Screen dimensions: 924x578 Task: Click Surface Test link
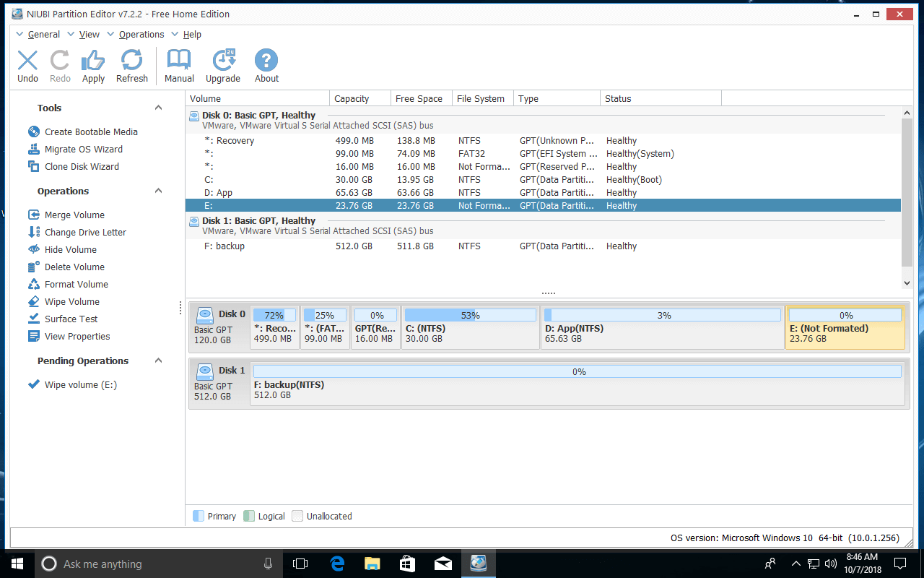pos(71,319)
